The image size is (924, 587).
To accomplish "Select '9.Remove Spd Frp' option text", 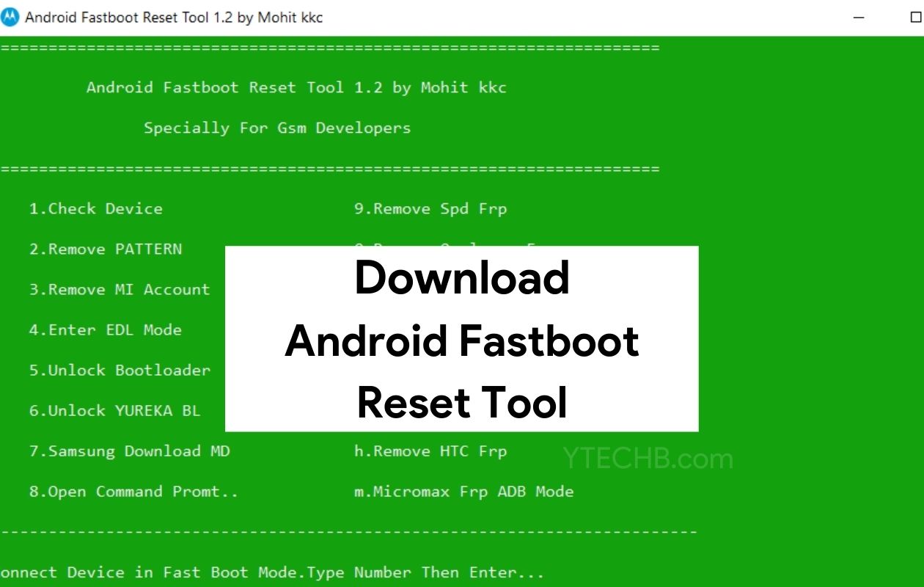I will click(x=430, y=209).
